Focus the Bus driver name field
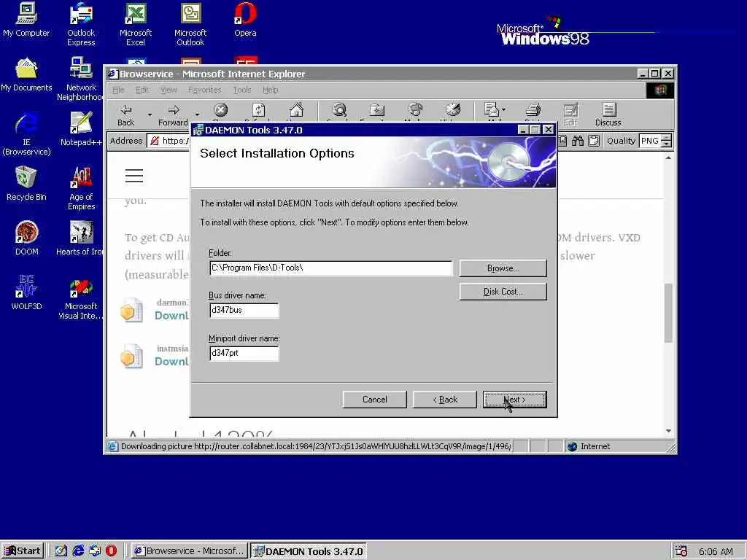747x560 pixels. [244, 311]
